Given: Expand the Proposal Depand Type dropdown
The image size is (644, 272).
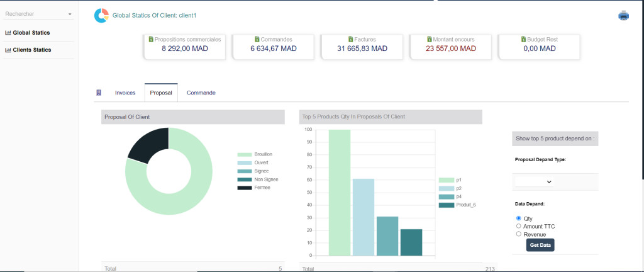Looking at the screenshot, I should pyautogui.click(x=533, y=181).
